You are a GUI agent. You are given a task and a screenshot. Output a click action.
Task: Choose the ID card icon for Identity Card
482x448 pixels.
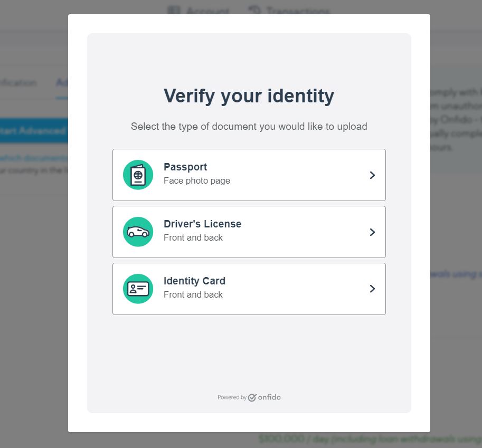138,289
